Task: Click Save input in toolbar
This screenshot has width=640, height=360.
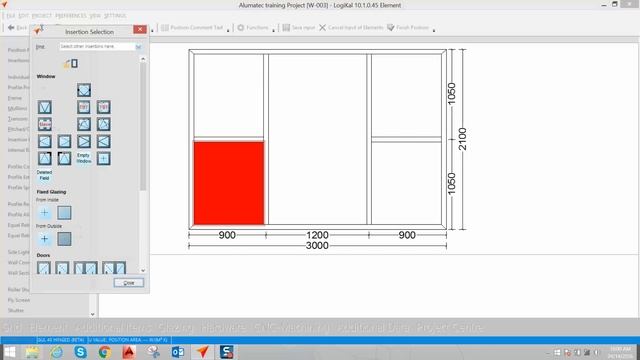Action: (299, 28)
